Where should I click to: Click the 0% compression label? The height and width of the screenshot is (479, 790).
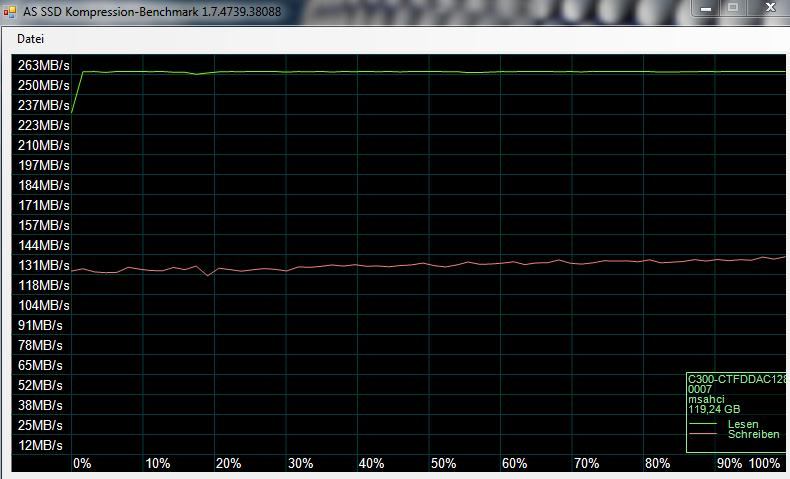pyautogui.click(x=82, y=463)
